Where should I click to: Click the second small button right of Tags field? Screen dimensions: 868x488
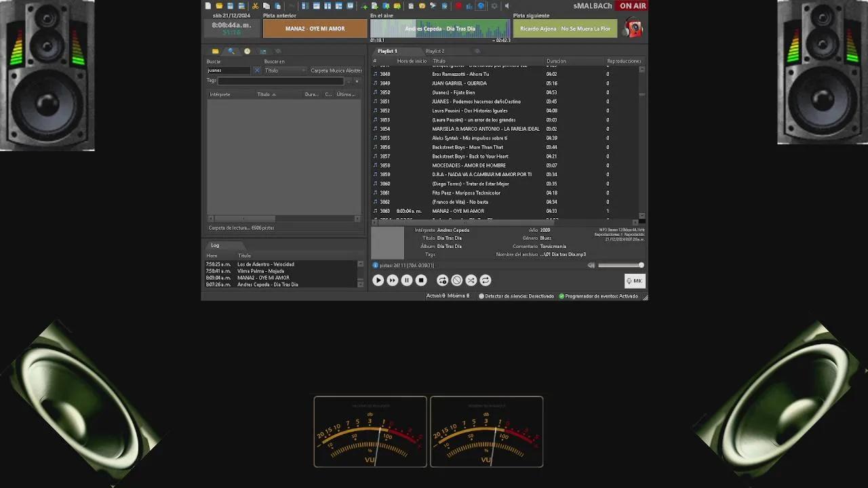357,81
